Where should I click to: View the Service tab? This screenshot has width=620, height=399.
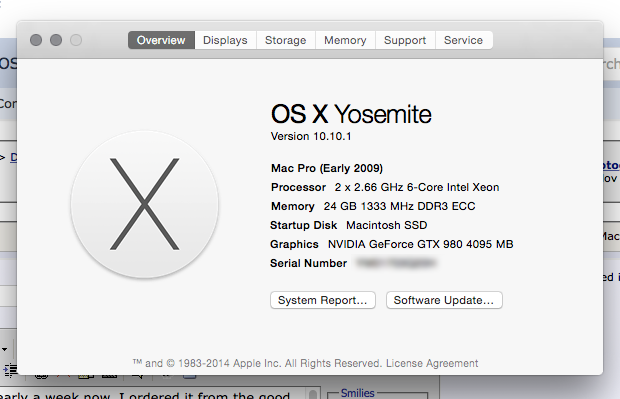[x=463, y=40]
